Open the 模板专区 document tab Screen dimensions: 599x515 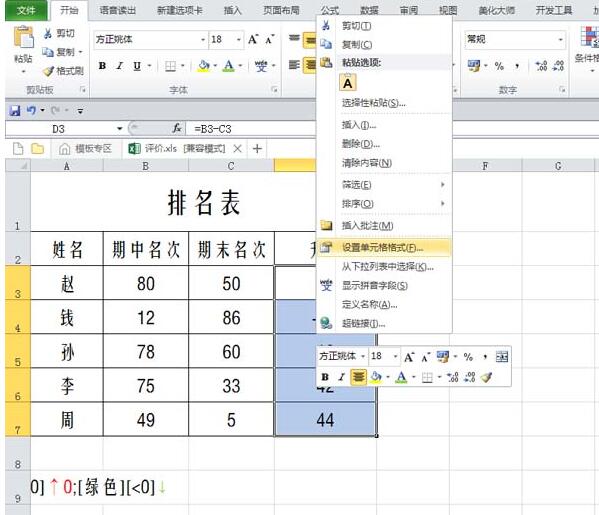[x=86, y=149]
